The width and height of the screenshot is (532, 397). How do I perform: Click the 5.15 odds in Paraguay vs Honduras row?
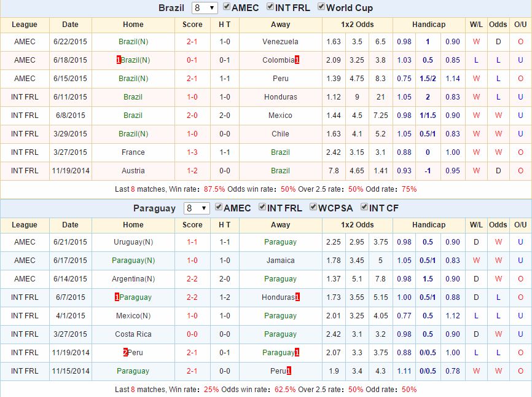pos(380,297)
